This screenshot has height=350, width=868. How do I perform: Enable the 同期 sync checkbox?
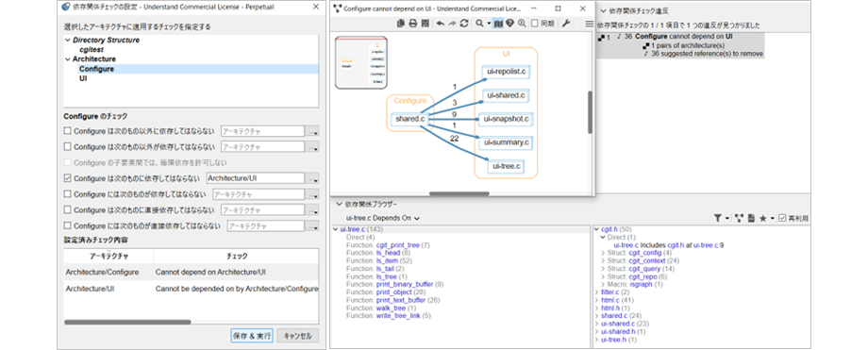point(535,24)
